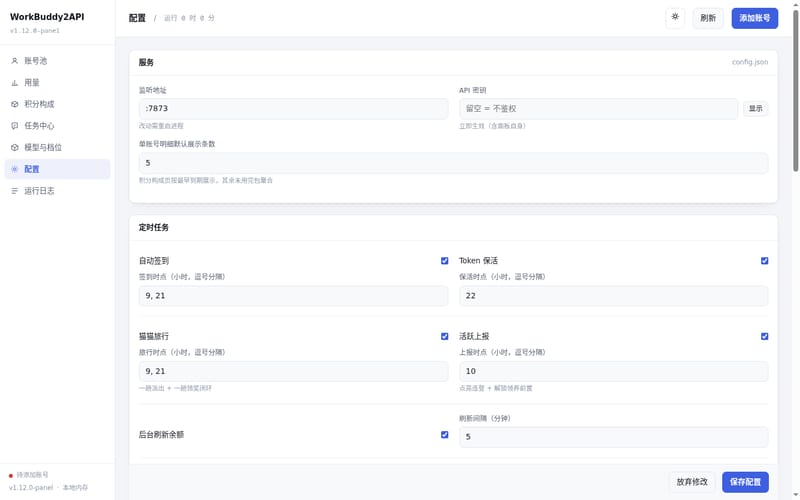Click the 账号池 sidebar icon

tap(14, 61)
